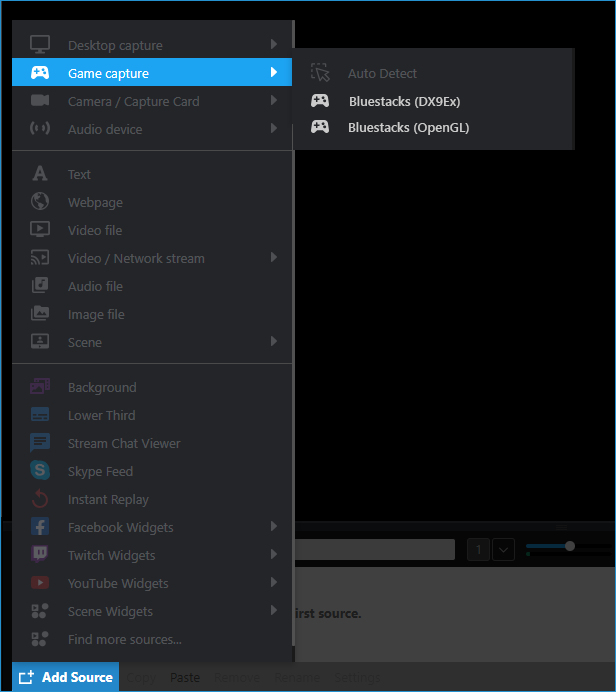Click the Scene Widgets grid icon
The image size is (616, 692).
tap(40, 611)
